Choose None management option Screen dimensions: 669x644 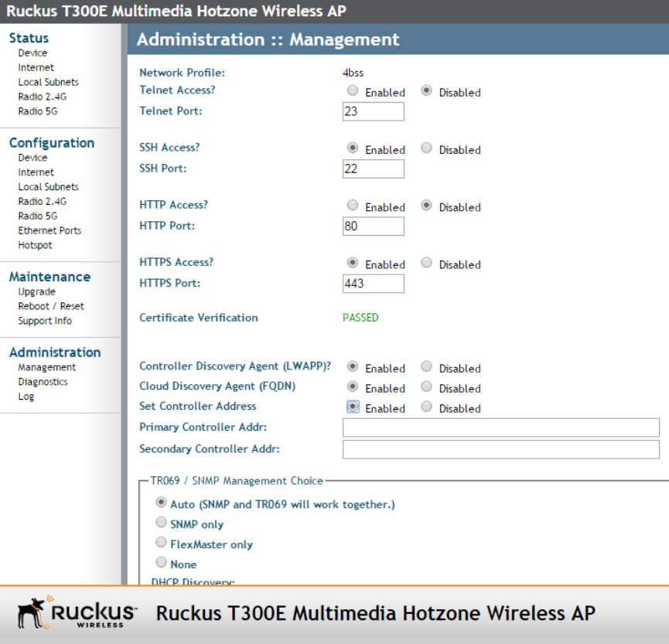pos(161,562)
